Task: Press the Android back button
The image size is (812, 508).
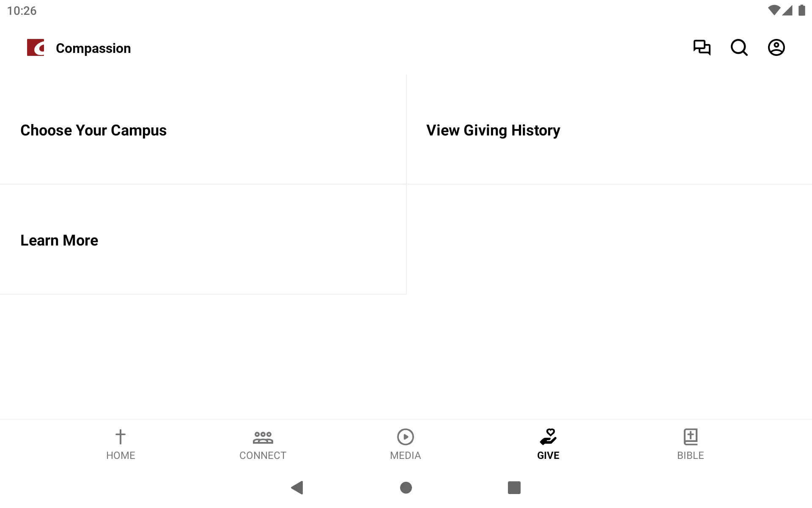Action: point(296,488)
